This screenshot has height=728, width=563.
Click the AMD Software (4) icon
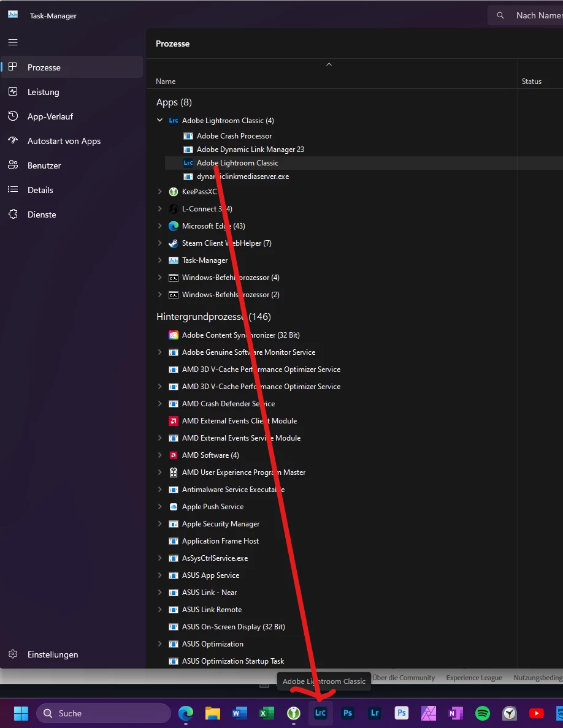(174, 455)
